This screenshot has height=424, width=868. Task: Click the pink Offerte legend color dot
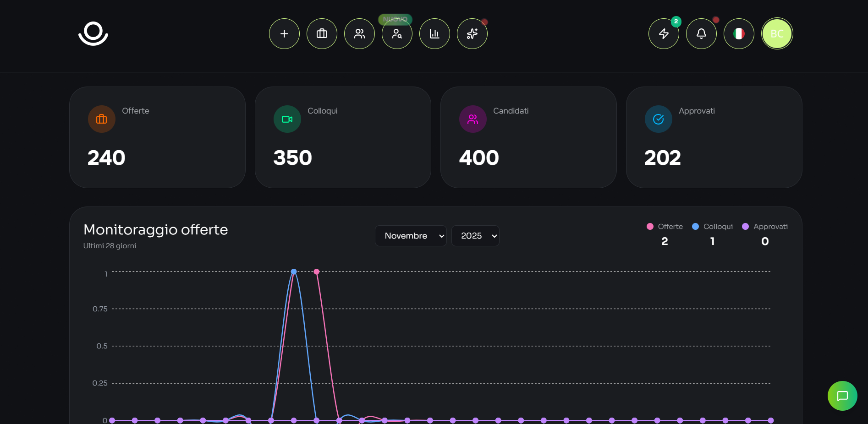pos(650,226)
